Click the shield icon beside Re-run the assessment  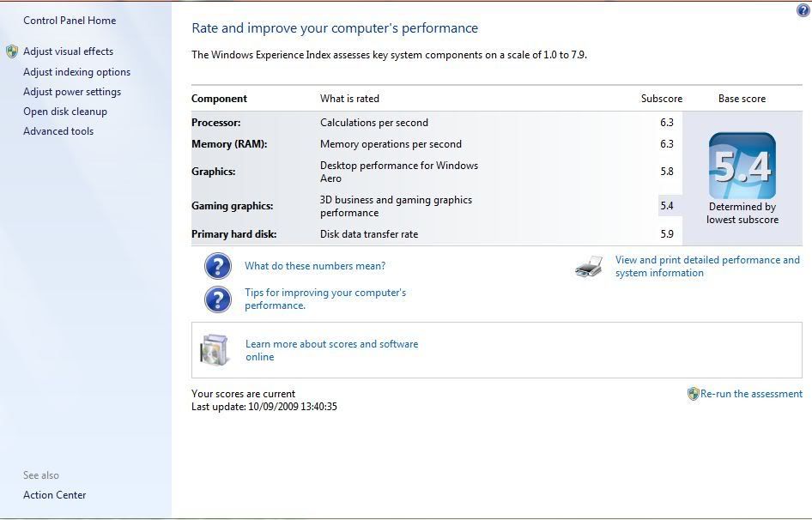click(693, 394)
